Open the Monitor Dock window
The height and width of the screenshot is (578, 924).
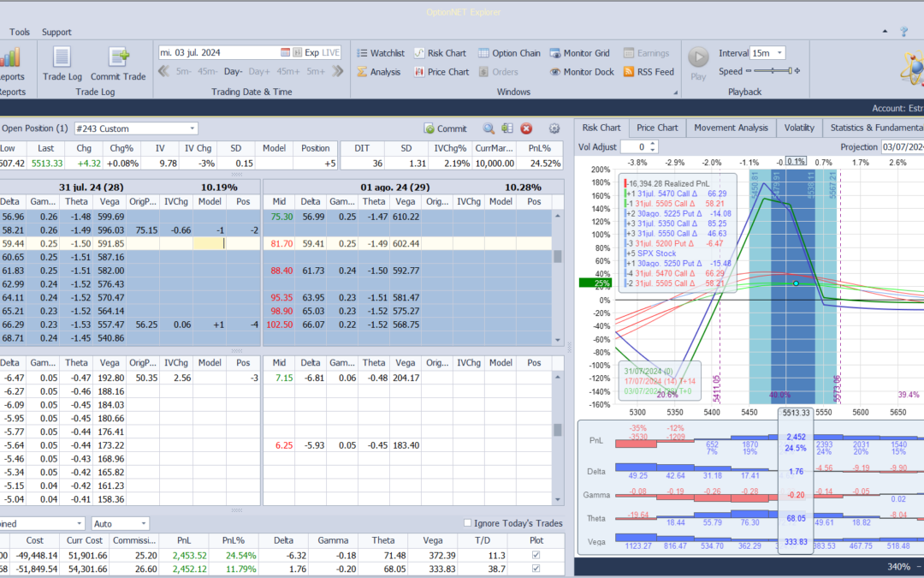pos(582,72)
